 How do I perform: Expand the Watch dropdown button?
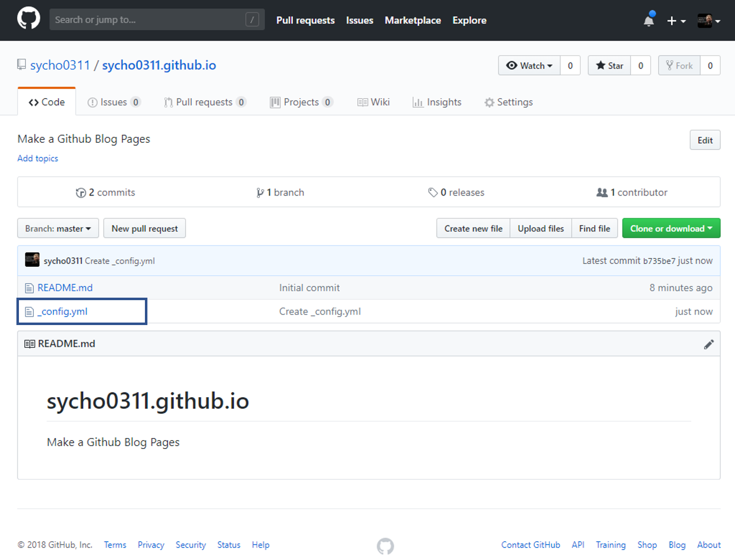click(x=529, y=66)
